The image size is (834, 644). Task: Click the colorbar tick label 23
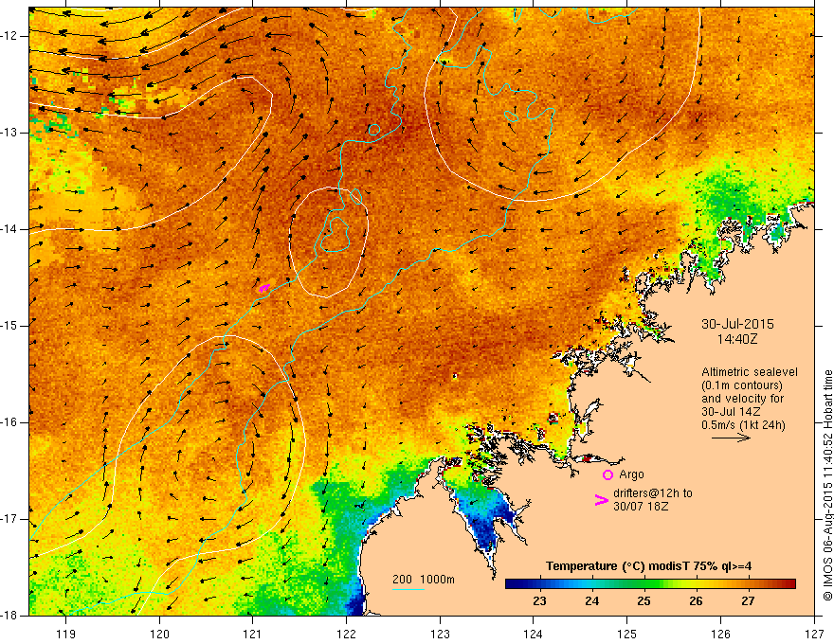[540, 601]
